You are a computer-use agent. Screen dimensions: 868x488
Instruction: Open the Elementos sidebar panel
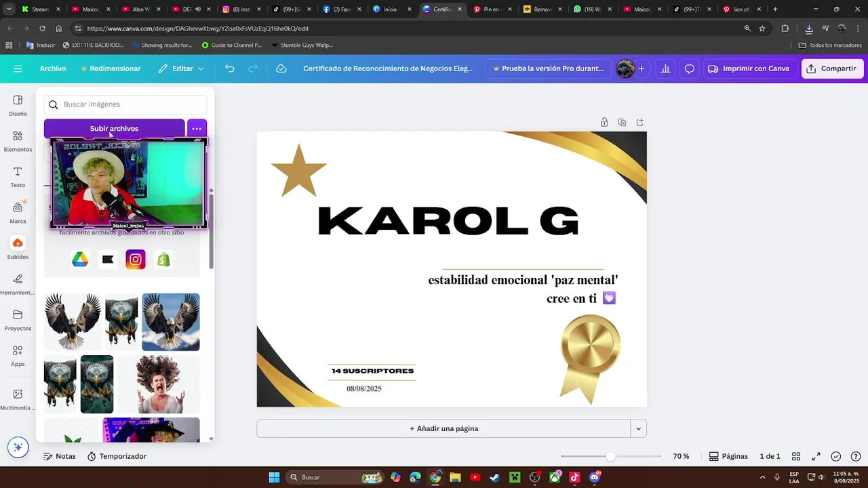(18, 141)
